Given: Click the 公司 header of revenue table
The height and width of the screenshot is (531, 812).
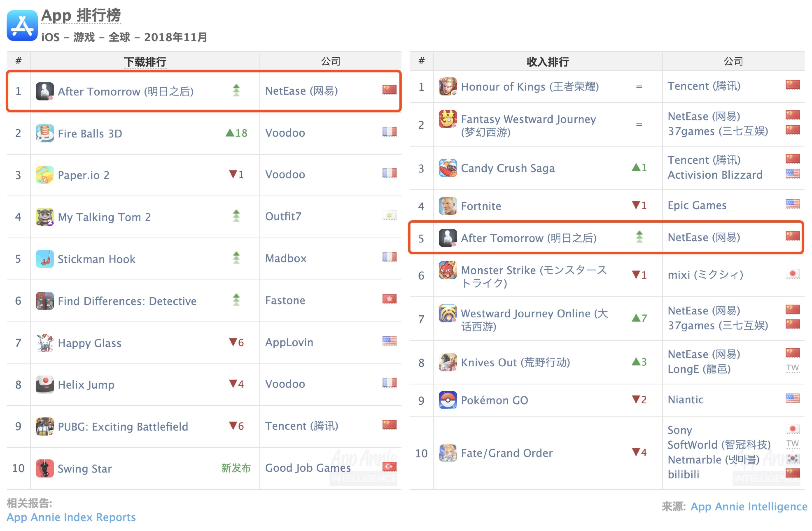Looking at the screenshot, I should [733, 61].
